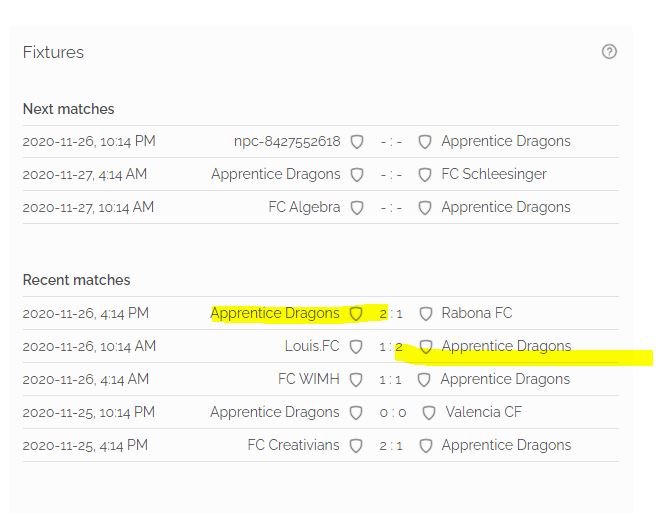Click the FC WIMH team shield icon
The height and width of the screenshot is (513, 665).
[x=356, y=379]
